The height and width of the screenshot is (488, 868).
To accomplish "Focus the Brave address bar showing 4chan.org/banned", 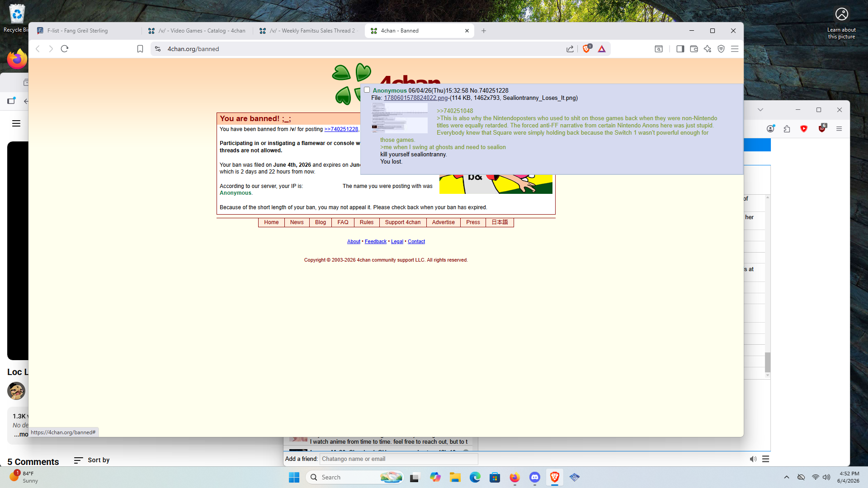I will (x=362, y=49).
